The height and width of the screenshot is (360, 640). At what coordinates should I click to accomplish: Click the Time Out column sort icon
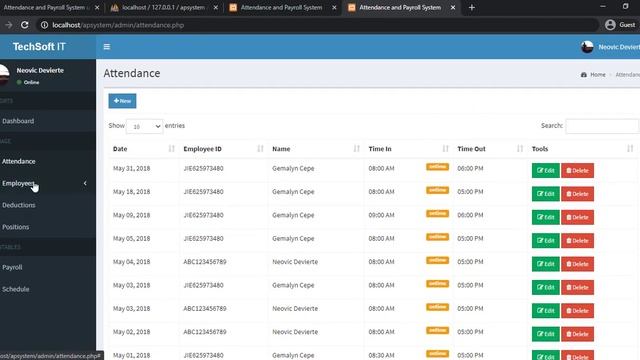click(x=520, y=149)
